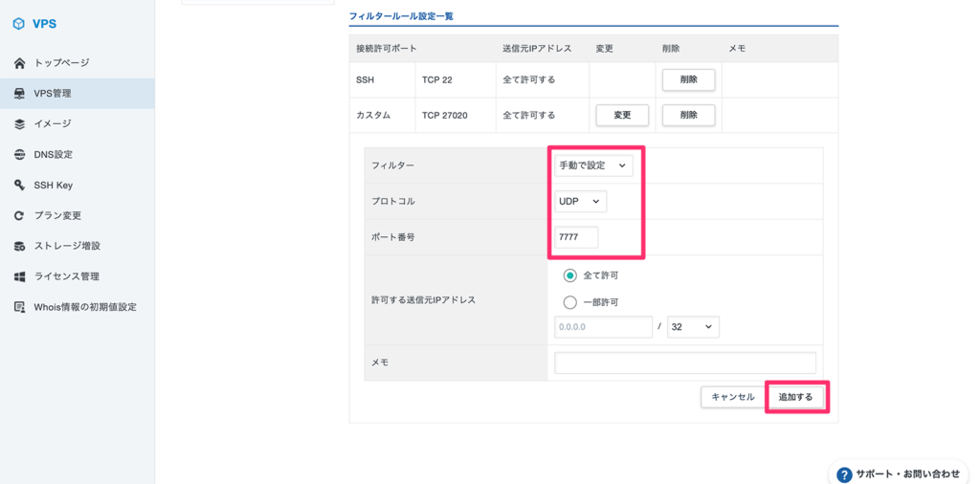Click the layers icon beside イメージ
Image resolution: width=980 pixels, height=484 pixels.
click(19, 124)
